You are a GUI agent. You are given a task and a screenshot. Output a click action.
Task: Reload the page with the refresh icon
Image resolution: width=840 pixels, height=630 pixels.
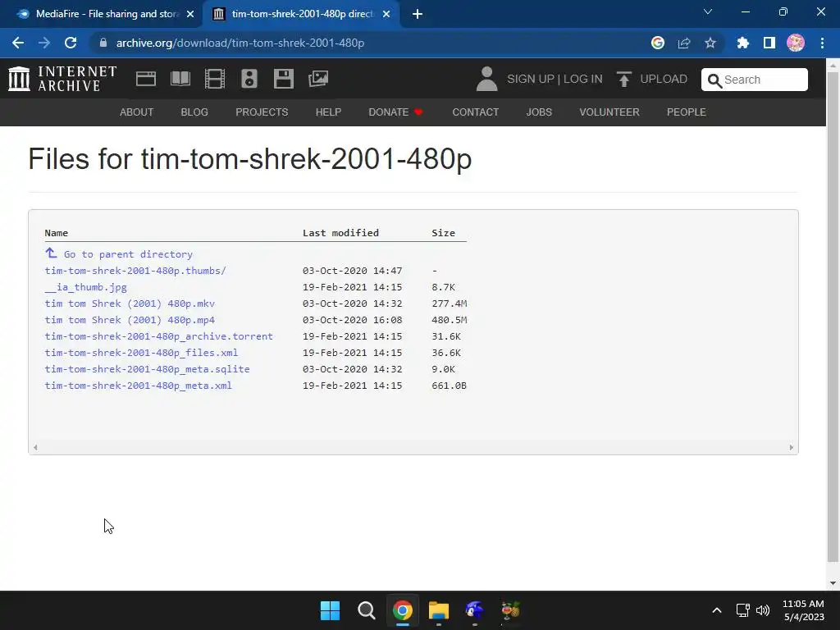pyautogui.click(x=71, y=43)
